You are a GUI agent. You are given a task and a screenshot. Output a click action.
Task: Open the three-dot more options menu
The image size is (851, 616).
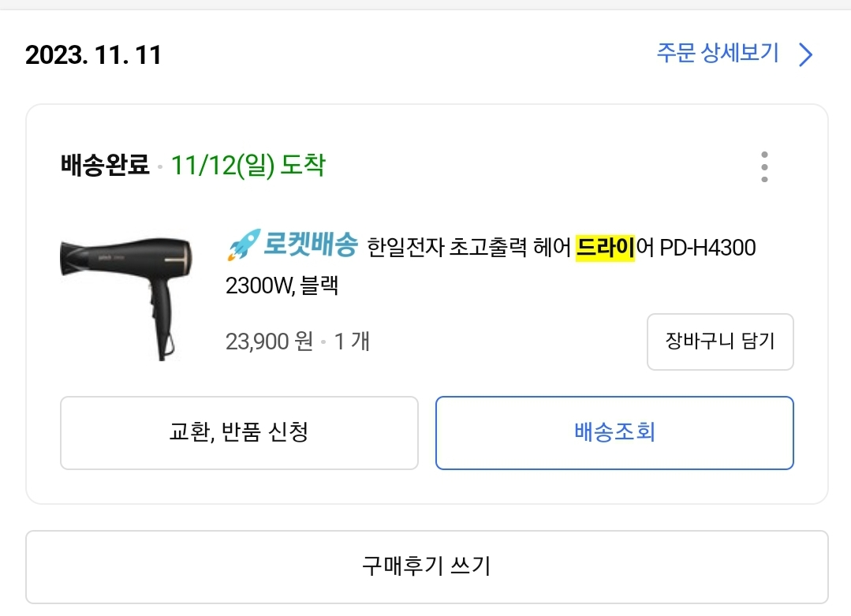coord(764,166)
